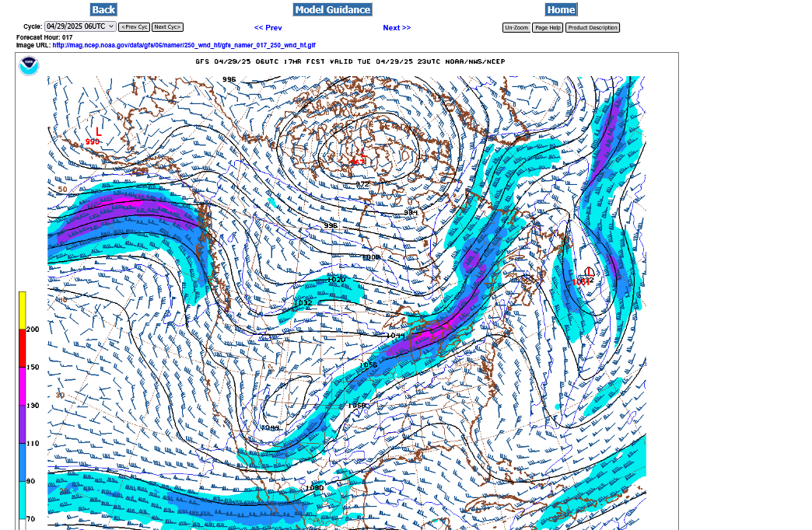This screenshot has height=530, width=812.
Task: Click the red L marker labeled 990
Action: tap(98, 132)
